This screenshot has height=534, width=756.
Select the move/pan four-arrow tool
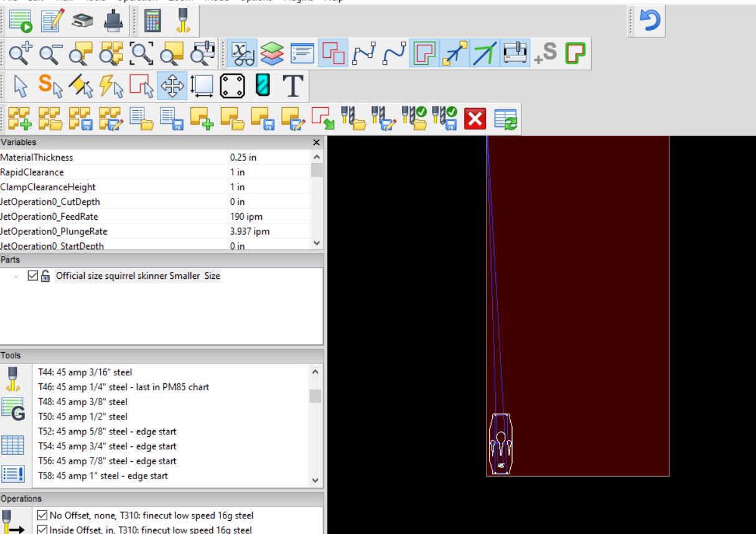172,86
